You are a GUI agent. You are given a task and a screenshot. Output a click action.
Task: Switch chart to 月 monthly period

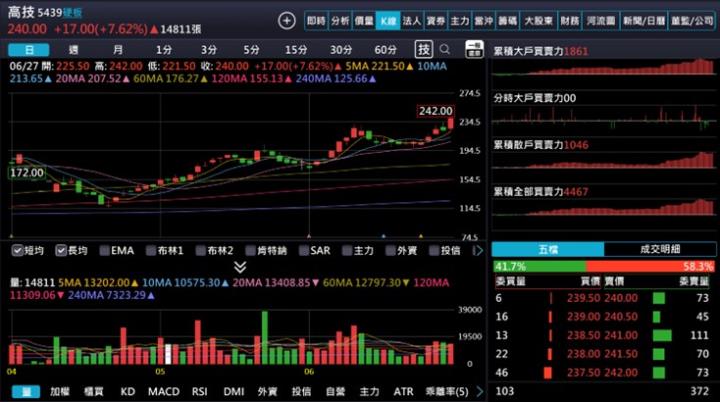(118, 50)
